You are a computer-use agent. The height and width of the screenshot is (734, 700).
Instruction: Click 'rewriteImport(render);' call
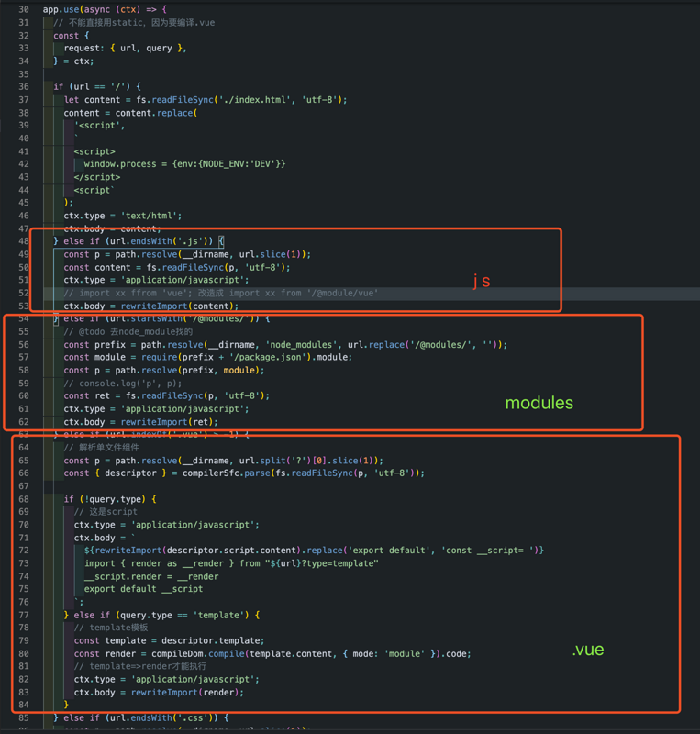(x=187, y=693)
